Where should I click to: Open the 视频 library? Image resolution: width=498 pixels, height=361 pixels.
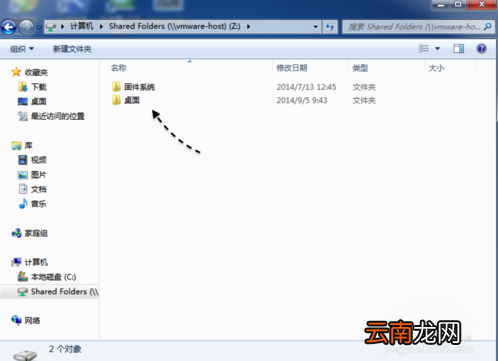coord(39,160)
